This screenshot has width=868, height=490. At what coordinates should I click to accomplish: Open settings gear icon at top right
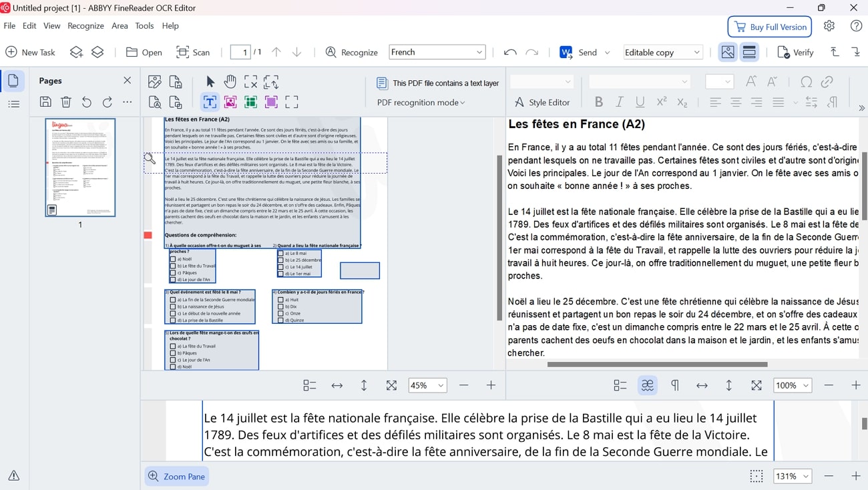[x=829, y=26]
